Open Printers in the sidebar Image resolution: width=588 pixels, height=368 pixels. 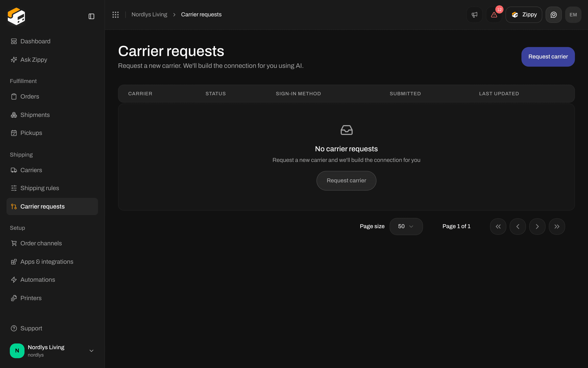pos(52,298)
